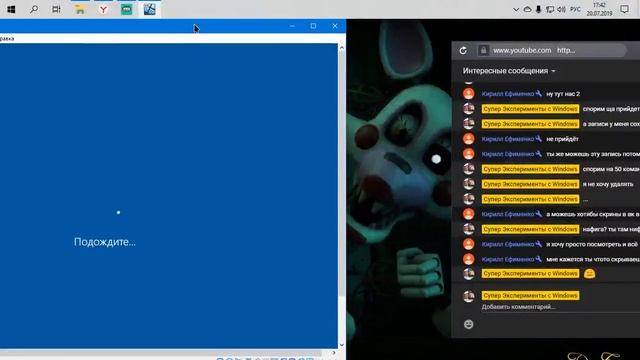Image resolution: width=640 pixels, height=360 pixels.
Task: Expand the Интересные сообщения chat filter dropdown
Action: [509, 71]
